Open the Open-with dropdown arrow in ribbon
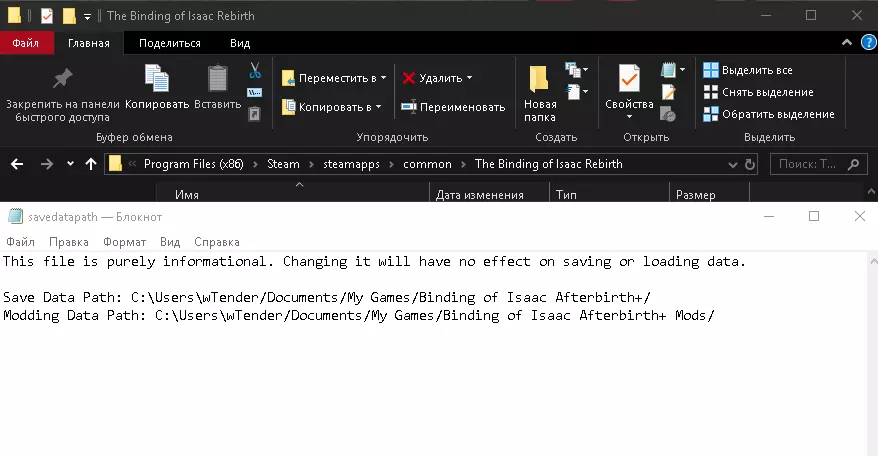 tap(682, 70)
